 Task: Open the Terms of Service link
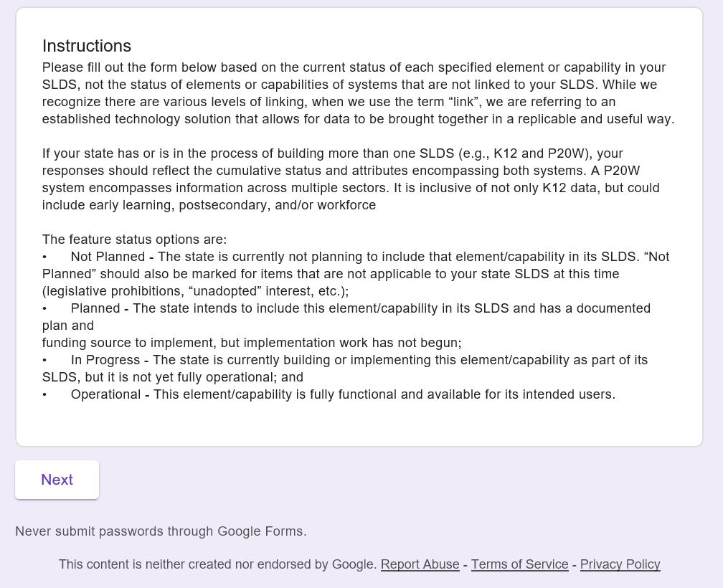(519, 564)
